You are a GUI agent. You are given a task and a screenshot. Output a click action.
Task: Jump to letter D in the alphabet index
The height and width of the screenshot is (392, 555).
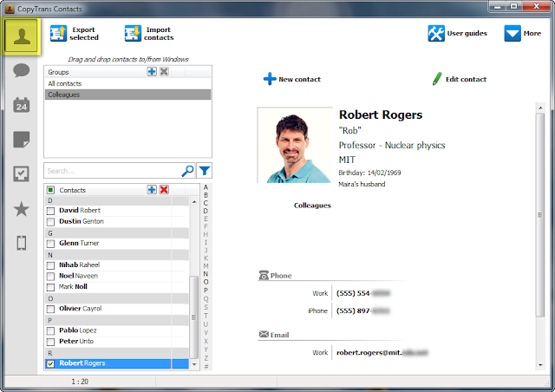(206, 211)
